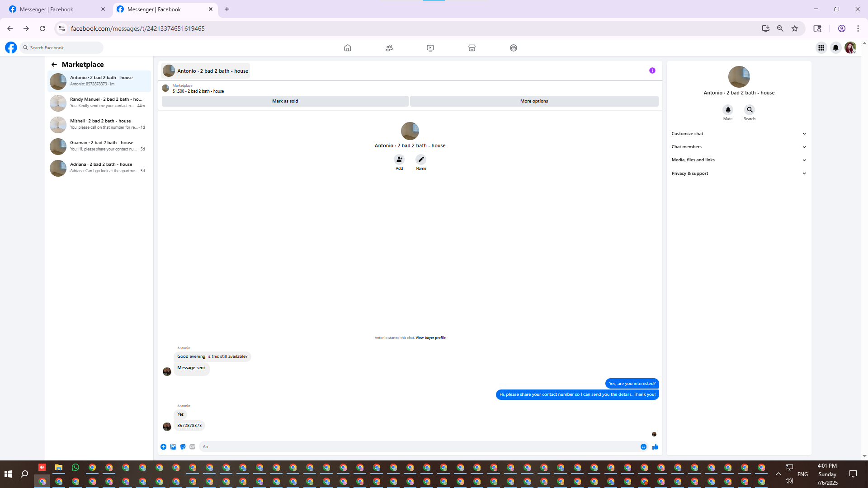The height and width of the screenshot is (488, 868).
Task: Open the Randy Manuel conversation
Action: (x=99, y=103)
